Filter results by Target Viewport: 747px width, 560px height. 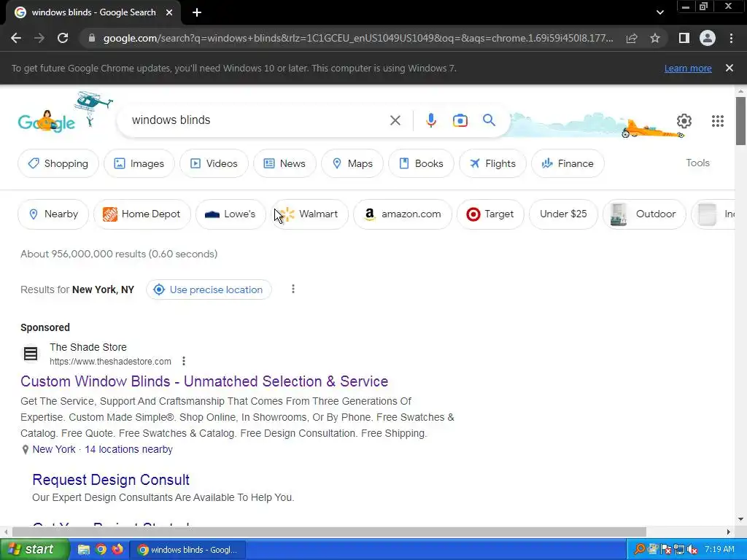[x=490, y=214]
